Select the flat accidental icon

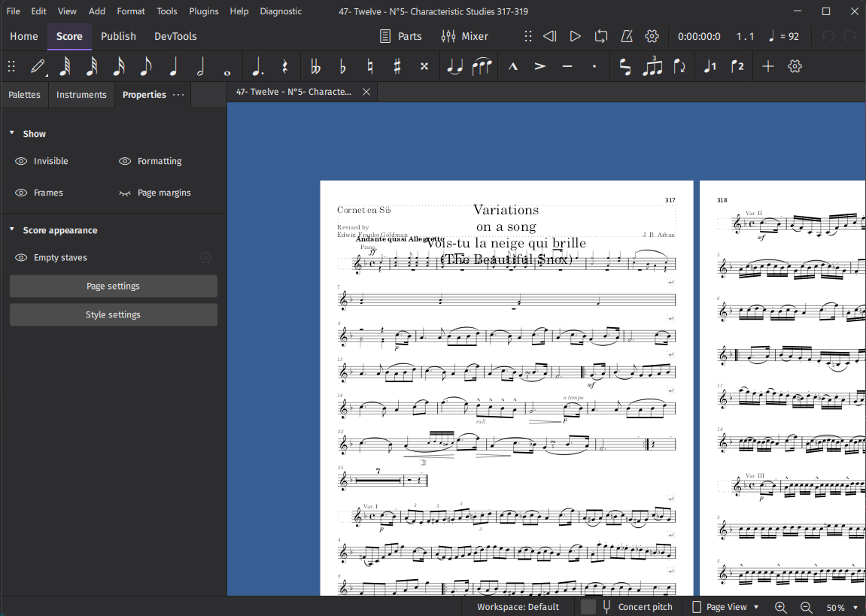point(342,66)
